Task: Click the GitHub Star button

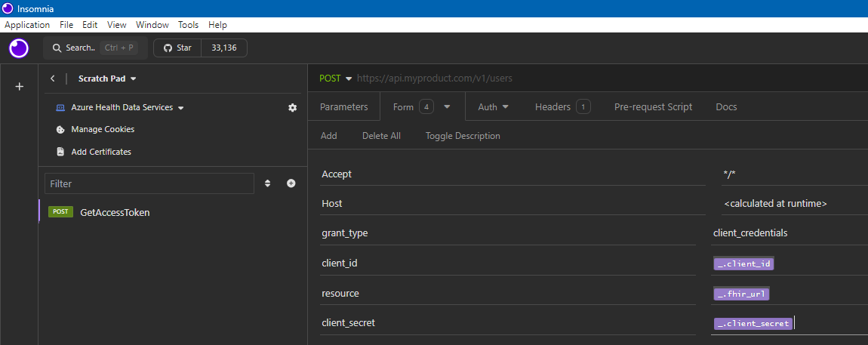Action: click(177, 48)
